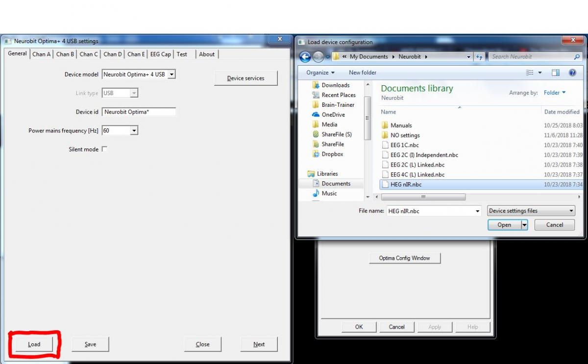Open the About tab
This screenshot has width=588, height=364.
point(207,54)
